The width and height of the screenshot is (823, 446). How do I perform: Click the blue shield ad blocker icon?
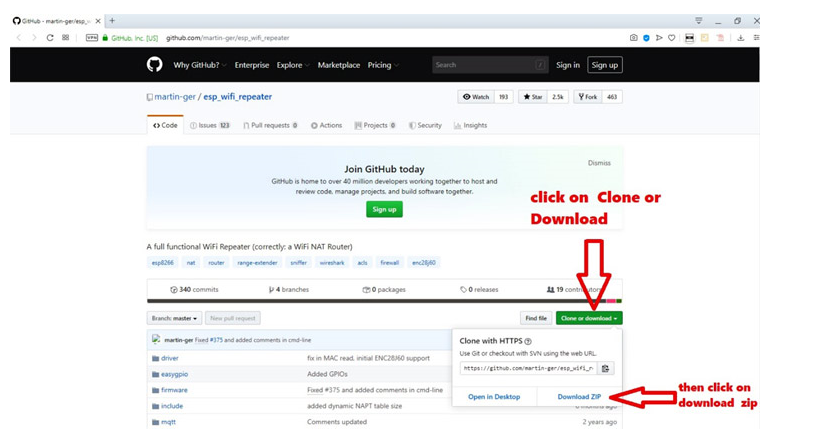pos(646,38)
